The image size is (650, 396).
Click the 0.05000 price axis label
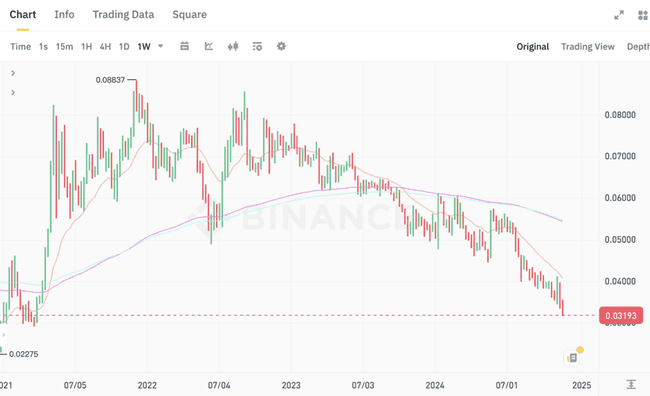[620, 240]
